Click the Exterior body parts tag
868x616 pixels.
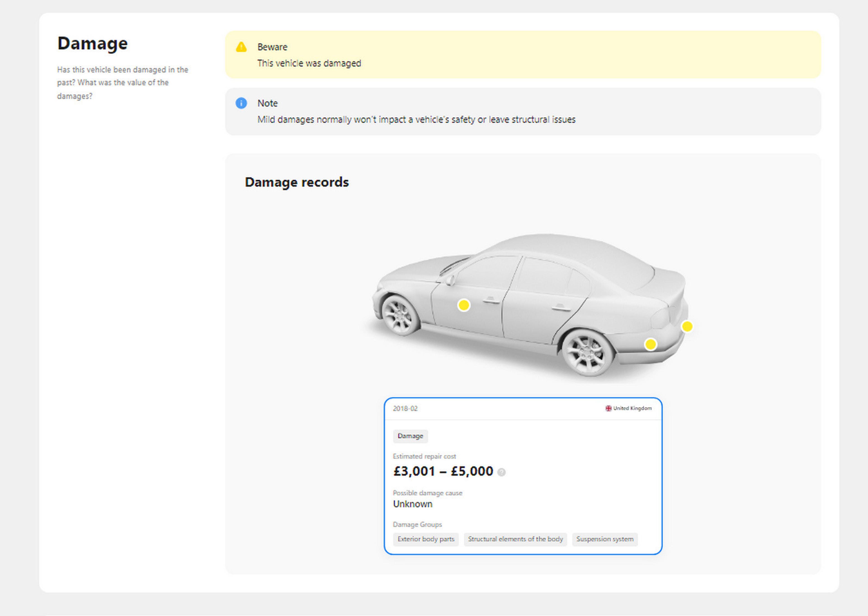[x=426, y=539]
